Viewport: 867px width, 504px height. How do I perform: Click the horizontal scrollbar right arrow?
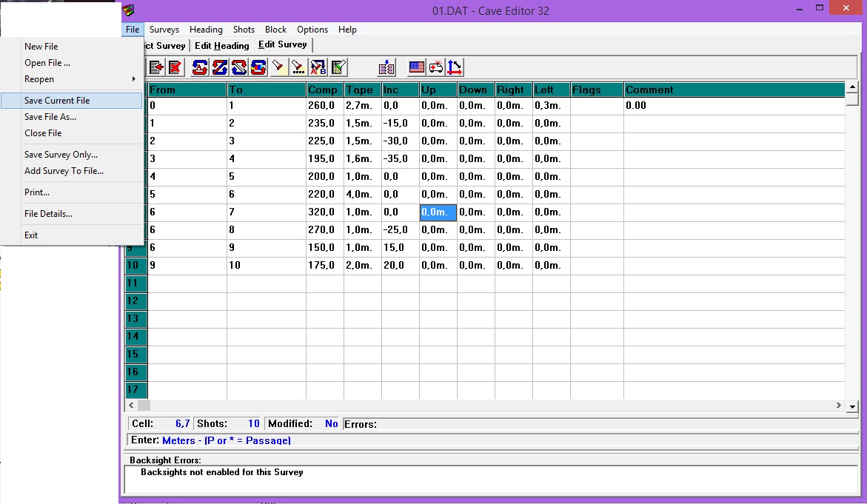[839, 406]
